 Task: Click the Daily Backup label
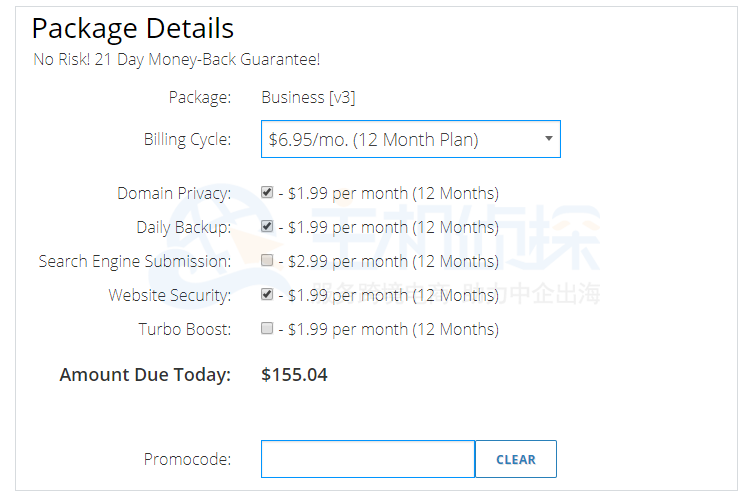(183, 227)
